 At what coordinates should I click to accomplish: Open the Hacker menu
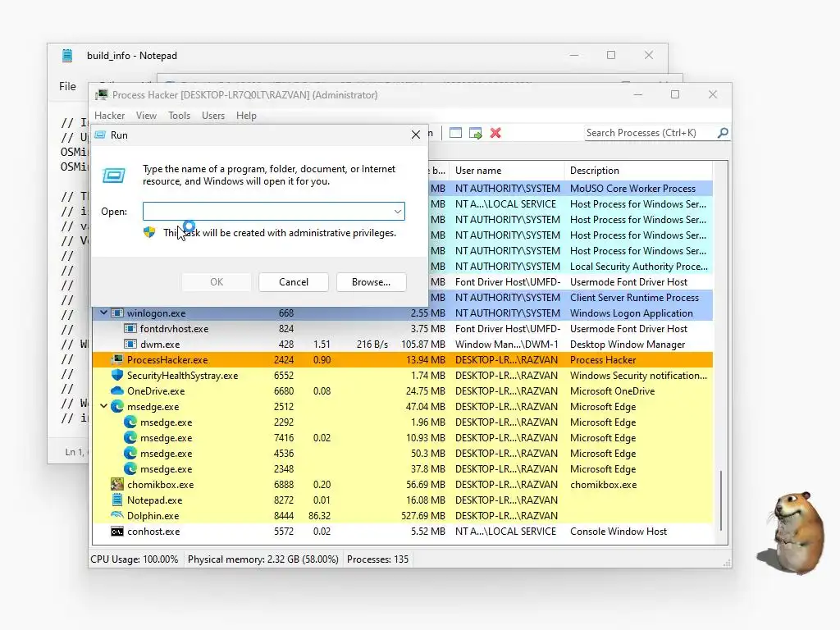(109, 115)
